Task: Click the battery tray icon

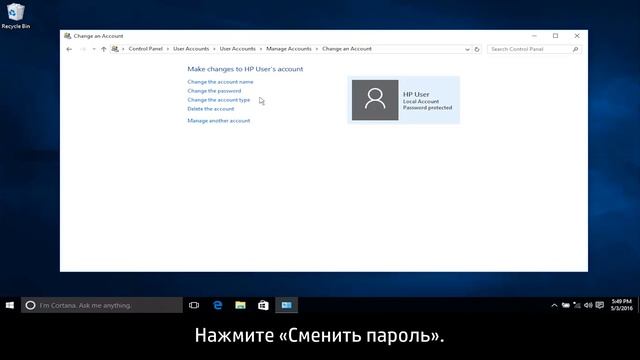Action: (566, 305)
